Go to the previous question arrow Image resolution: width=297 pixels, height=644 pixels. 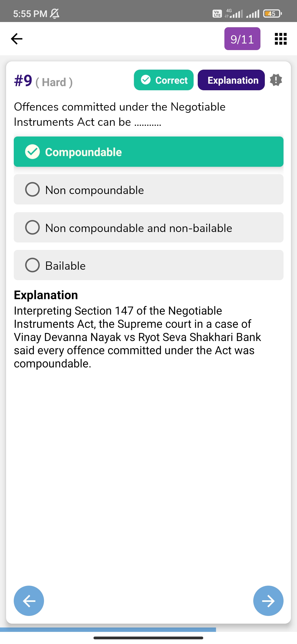click(29, 601)
